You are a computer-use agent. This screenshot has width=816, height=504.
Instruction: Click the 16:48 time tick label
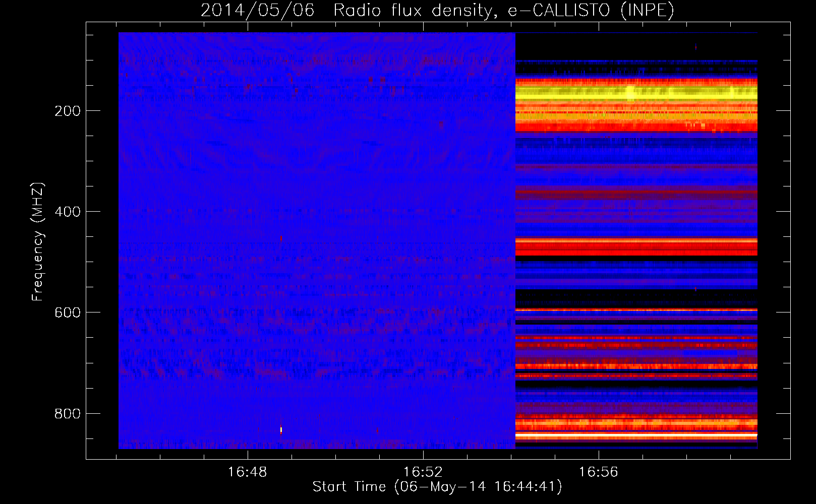247,472
